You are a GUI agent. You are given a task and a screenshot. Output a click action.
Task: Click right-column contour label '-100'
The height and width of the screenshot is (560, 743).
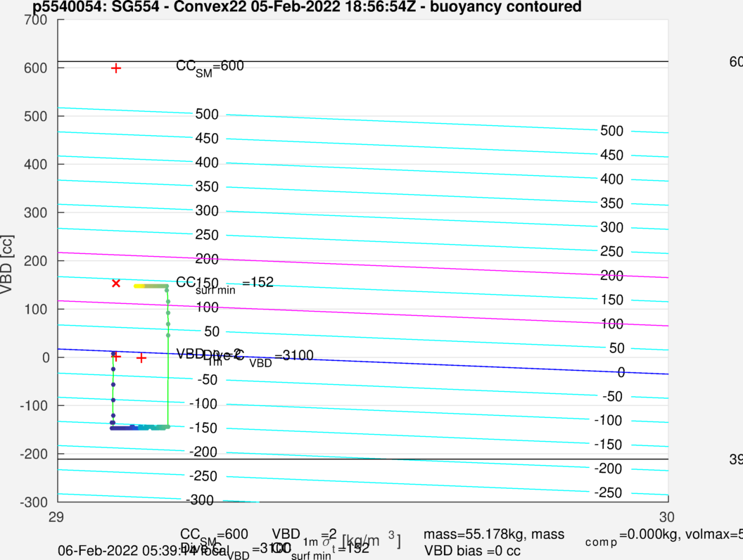coord(609,421)
